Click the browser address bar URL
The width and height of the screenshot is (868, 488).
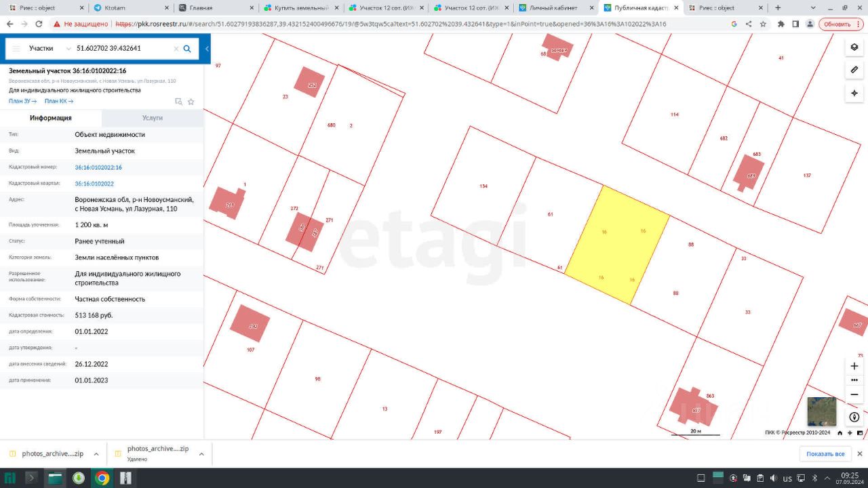(x=391, y=24)
